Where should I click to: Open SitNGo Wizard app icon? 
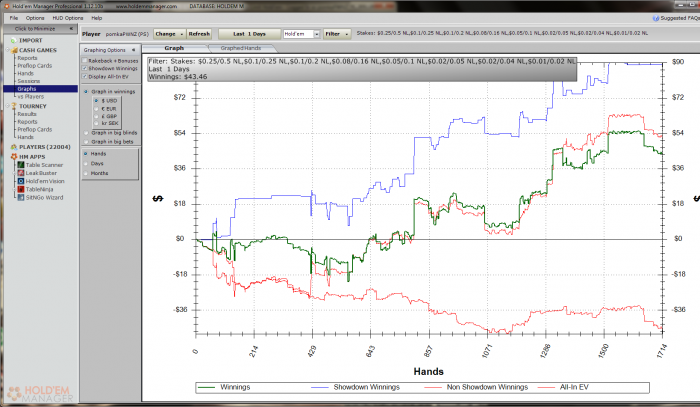[21, 197]
